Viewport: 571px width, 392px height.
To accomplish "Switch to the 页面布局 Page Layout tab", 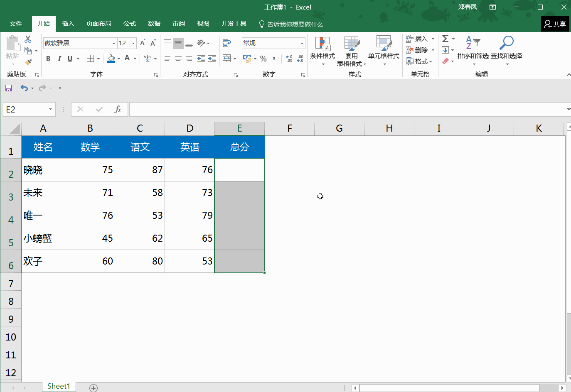I will pyautogui.click(x=99, y=24).
